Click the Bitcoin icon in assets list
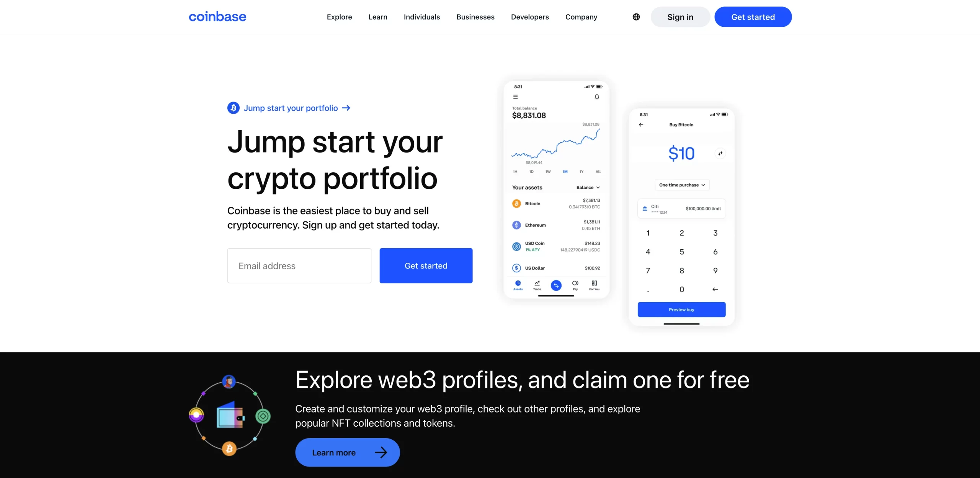This screenshot has width=980, height=478. 516,203
